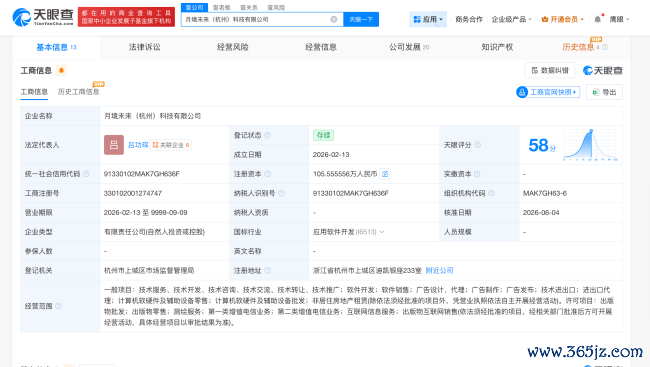Clear the search box with the X icon

(334, 19)
